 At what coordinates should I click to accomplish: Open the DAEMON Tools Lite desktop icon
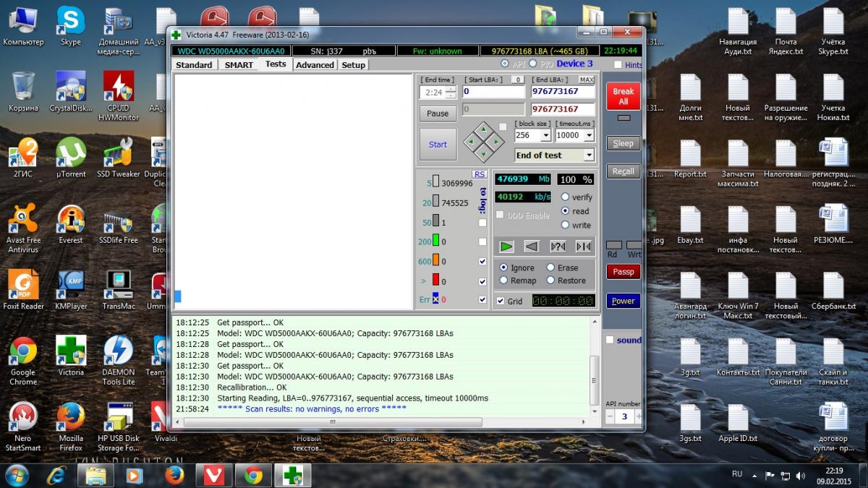[x=119, y=360]
